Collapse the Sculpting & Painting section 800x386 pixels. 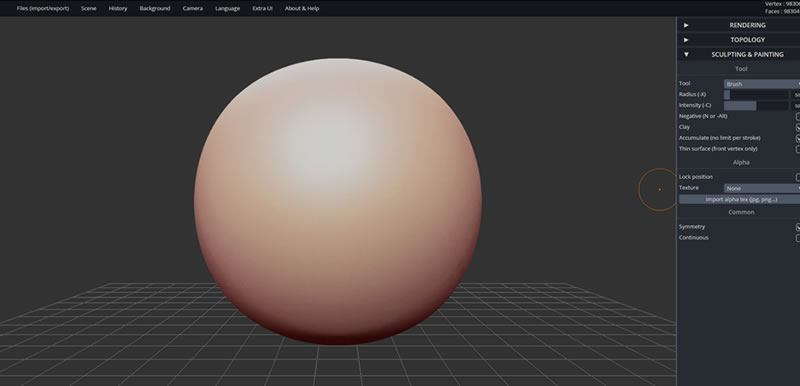(739, 54)
